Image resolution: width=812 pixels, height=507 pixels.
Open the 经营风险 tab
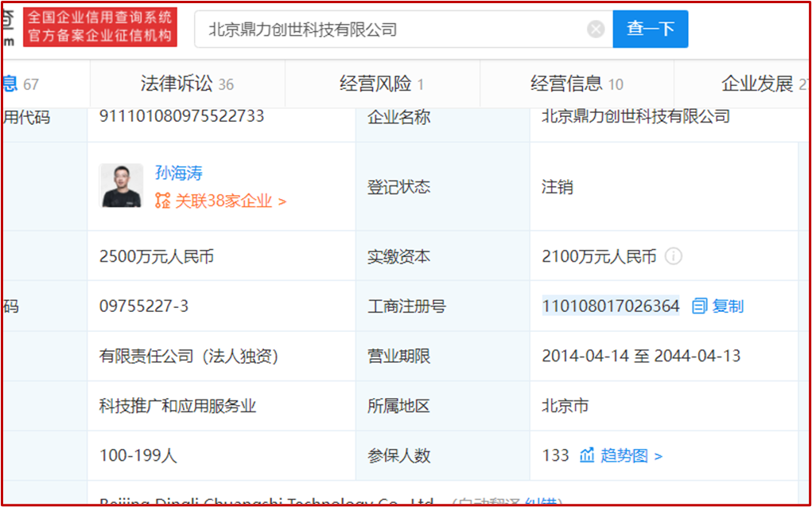pos(381,84)
